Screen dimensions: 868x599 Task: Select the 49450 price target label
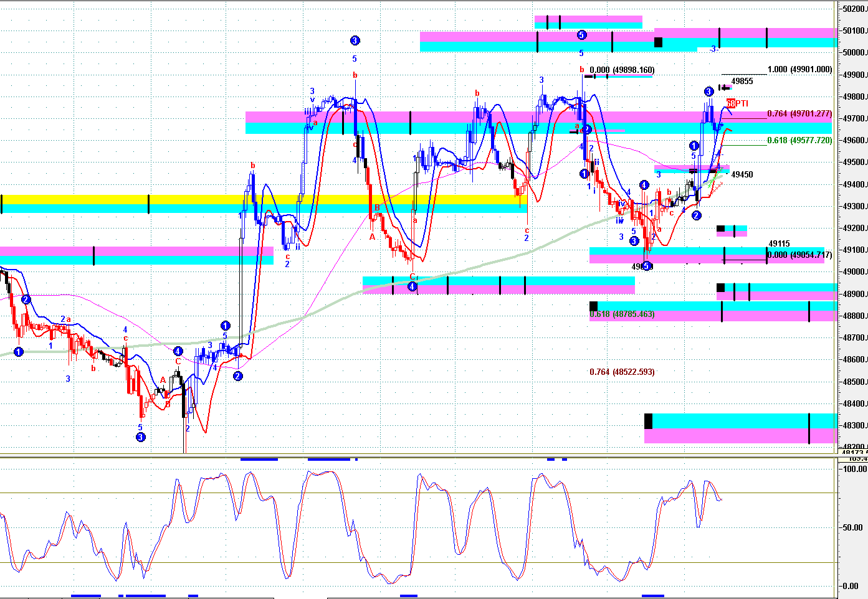coord(742,175)
